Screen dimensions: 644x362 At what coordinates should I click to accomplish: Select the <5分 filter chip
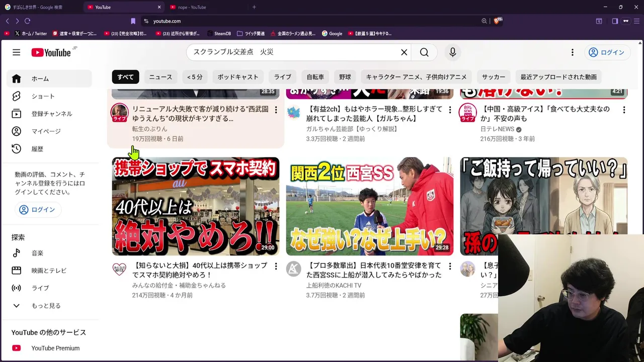tap(195, 77)
